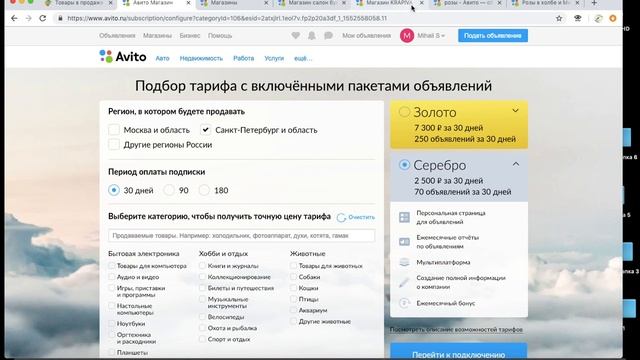Viewport: 640px width, 360px height.
Task: Click the site lock icon in the address bar
Action: [x=60, y=18]
